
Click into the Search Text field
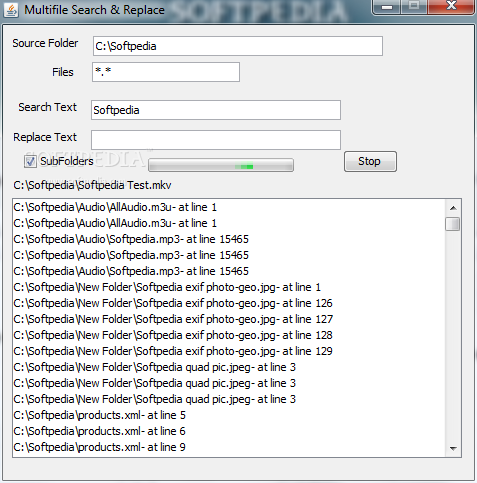click(x=216, y=110)
